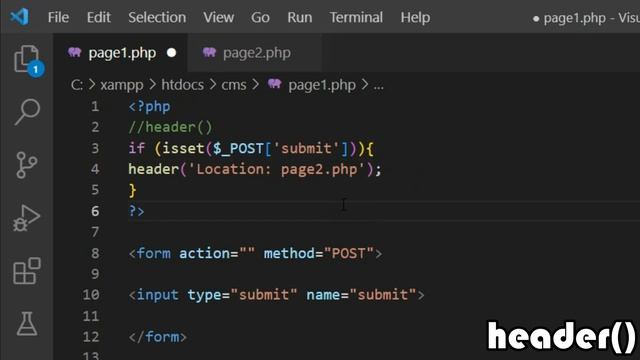Click the type="submit" attribute

[x=242, y=295]
